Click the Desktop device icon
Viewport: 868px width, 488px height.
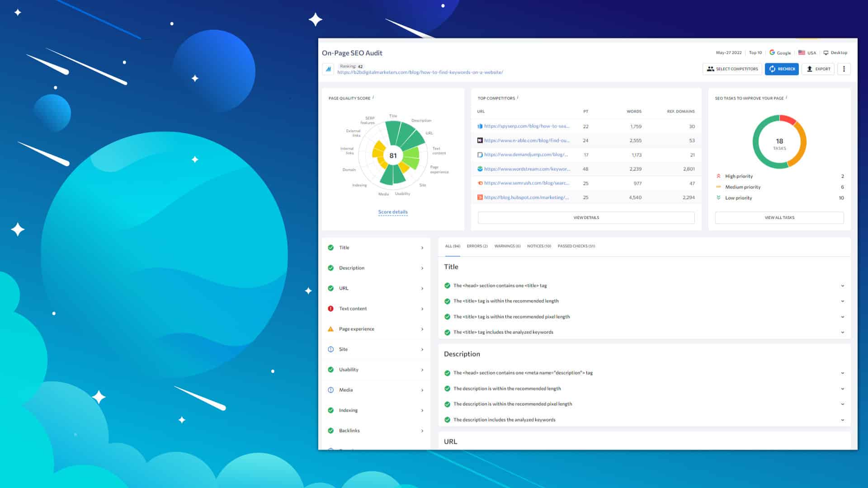[x=826, y=53]
